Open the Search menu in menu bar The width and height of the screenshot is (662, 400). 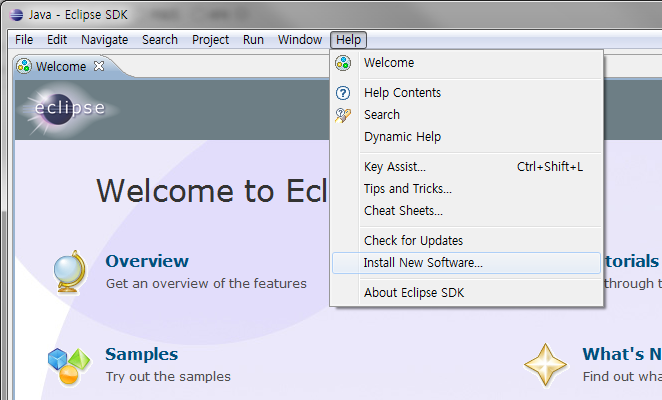(160, 40)
